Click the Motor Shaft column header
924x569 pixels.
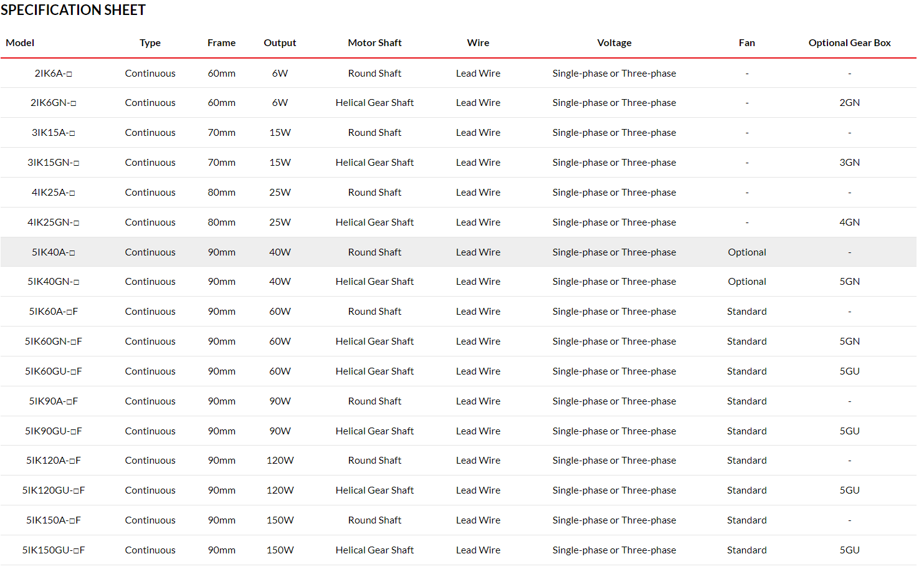(374, 43)
